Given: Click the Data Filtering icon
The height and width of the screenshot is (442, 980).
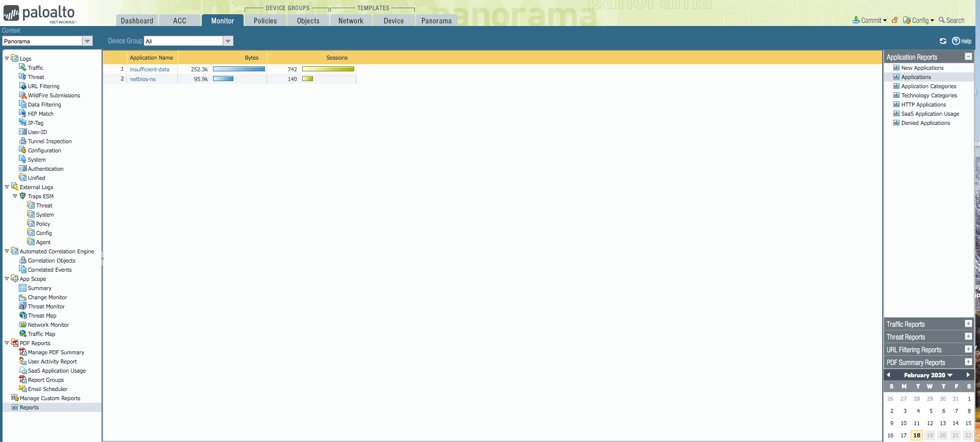Looking at the screenshot, I should click(22, 104).
